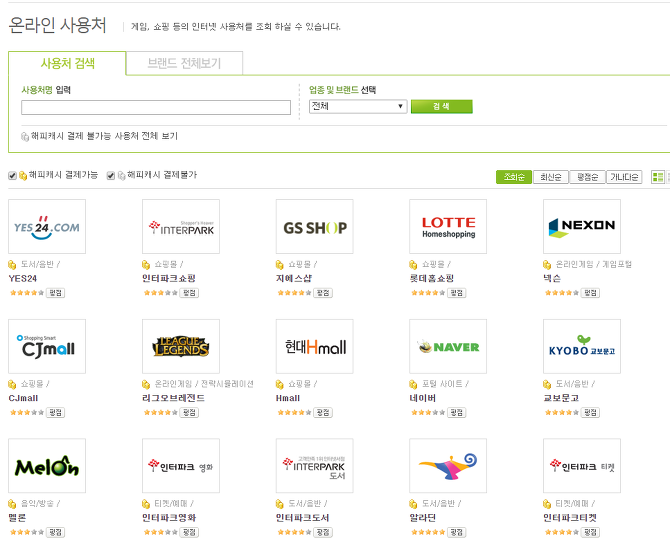This screenshot has width=670, height=552.
Task: Open the GS SHOP logo thumbnail
Action: click(x=314, y=226)
